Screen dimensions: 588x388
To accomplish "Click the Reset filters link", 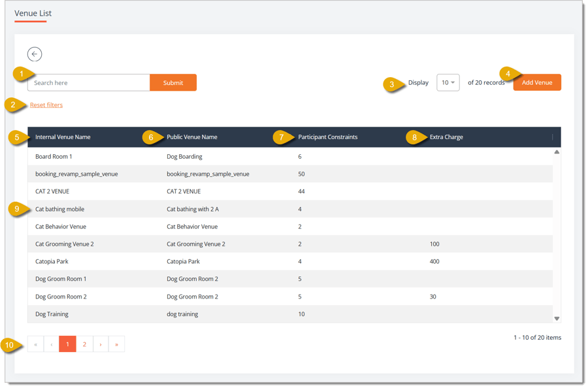I will pyautogui.click(x=46, y=105).
